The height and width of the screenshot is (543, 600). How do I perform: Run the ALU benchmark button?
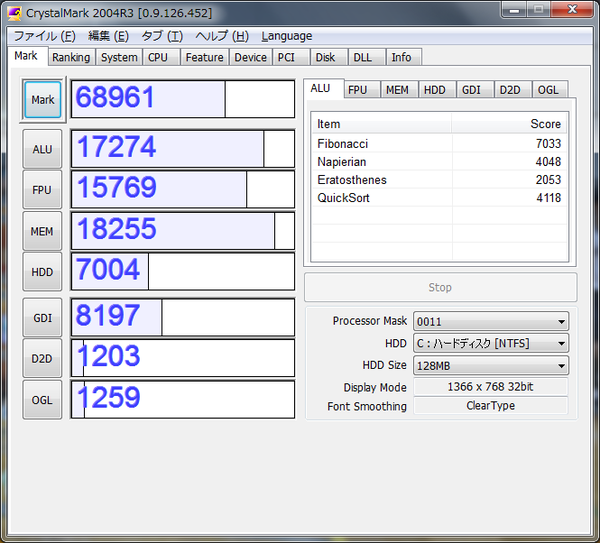pos(42,149)
